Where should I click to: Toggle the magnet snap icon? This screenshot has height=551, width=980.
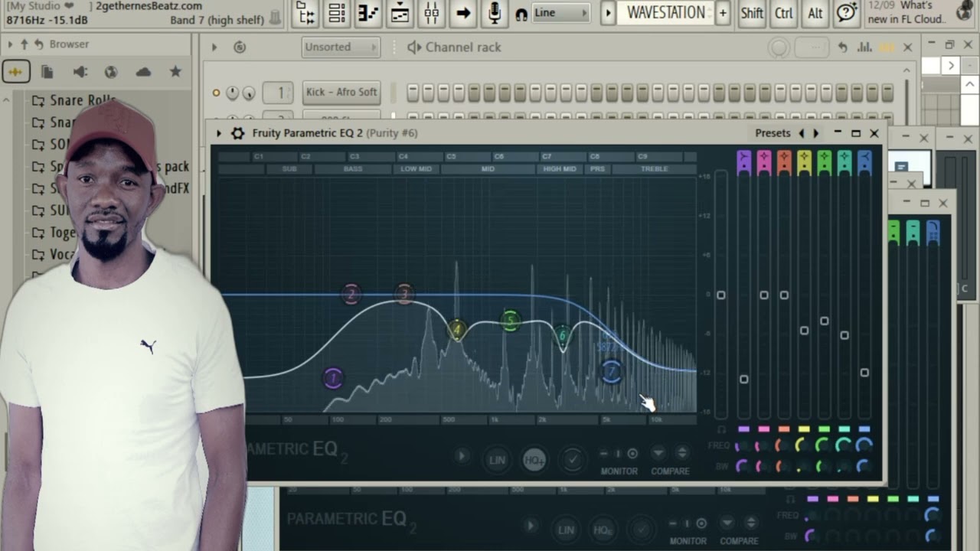coord(521,14)
